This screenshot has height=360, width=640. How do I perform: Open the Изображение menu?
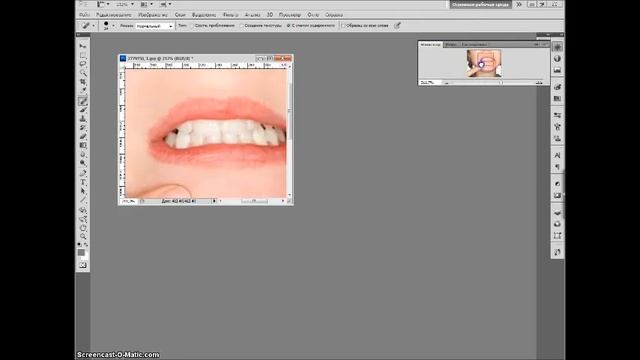click(153, 15)
